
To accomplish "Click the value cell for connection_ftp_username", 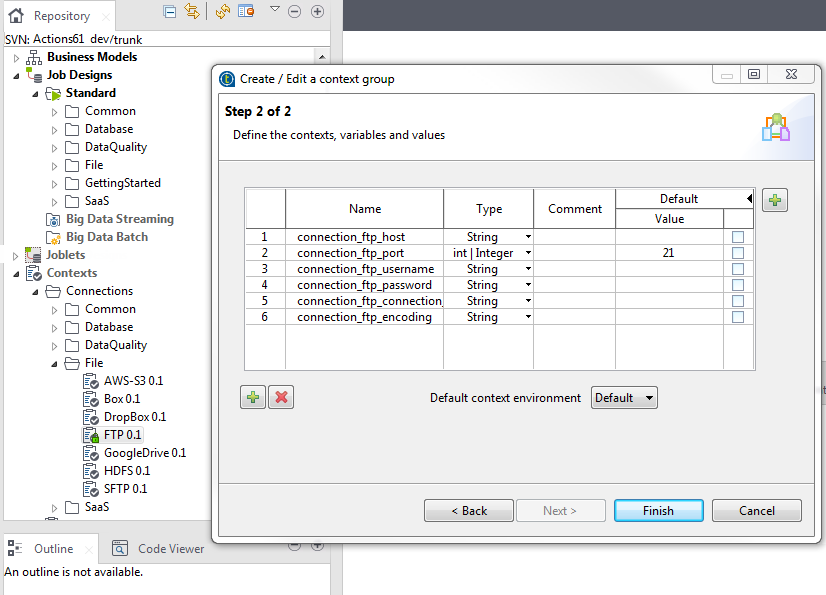I will [x=668, y=269].
